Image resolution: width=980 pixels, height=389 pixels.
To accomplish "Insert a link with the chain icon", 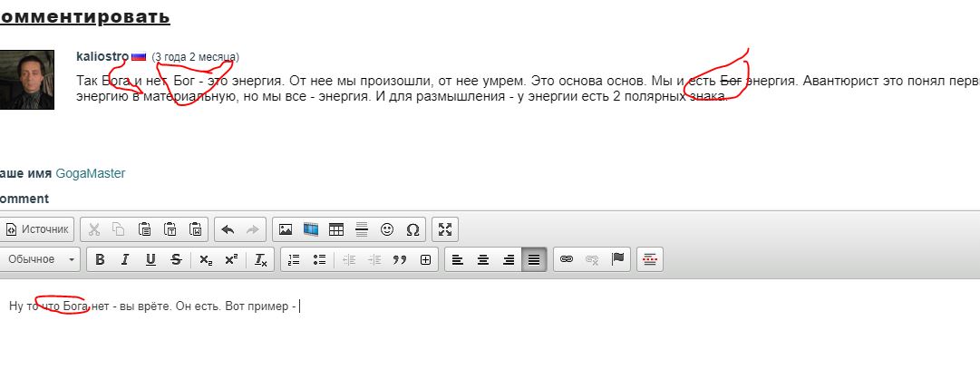I will [x=567, y=259].
